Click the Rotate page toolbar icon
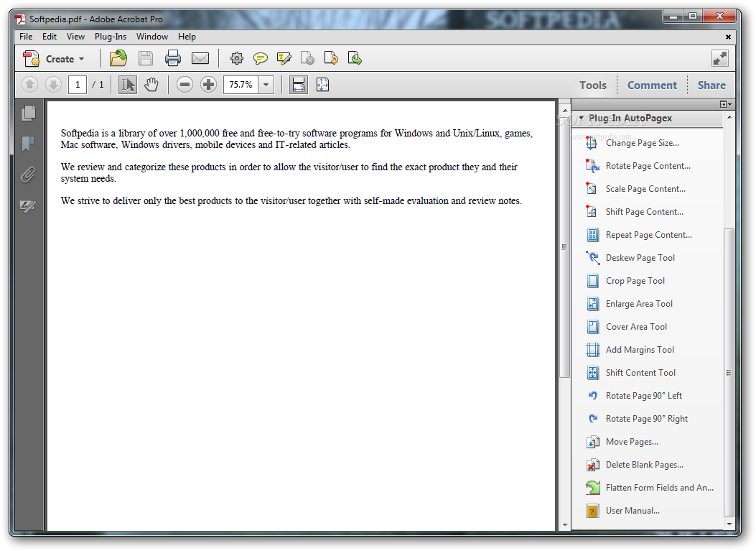756x551 pixels. 331,58
